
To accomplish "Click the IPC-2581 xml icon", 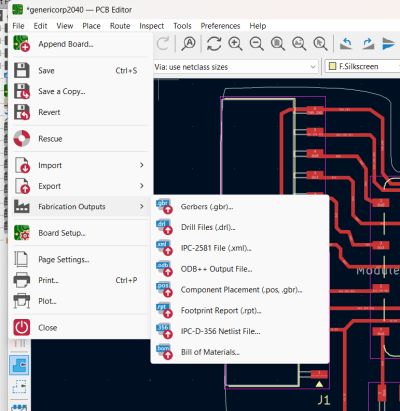I will coord(164,248).
